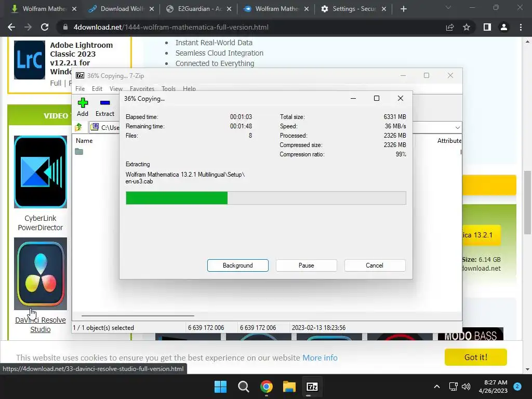Open the Tools menu in 7-Zip

[x=169, y=88]
